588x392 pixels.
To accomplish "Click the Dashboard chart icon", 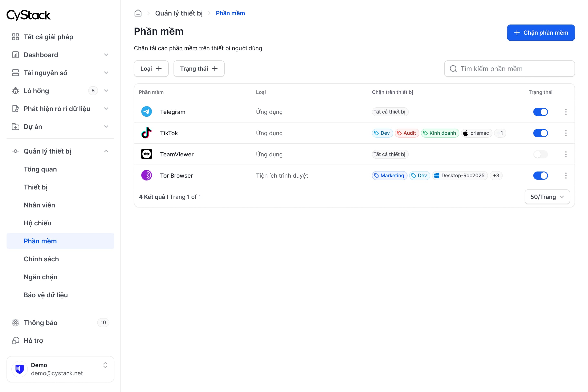I will 16,55.
